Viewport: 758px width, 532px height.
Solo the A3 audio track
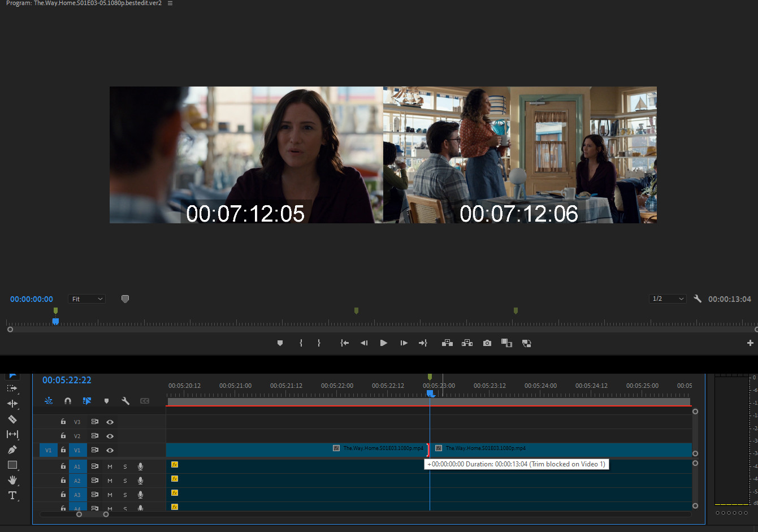coord(125,495)
